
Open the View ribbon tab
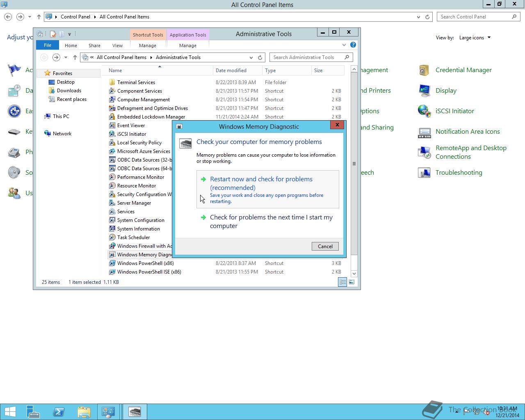[117, 46]
